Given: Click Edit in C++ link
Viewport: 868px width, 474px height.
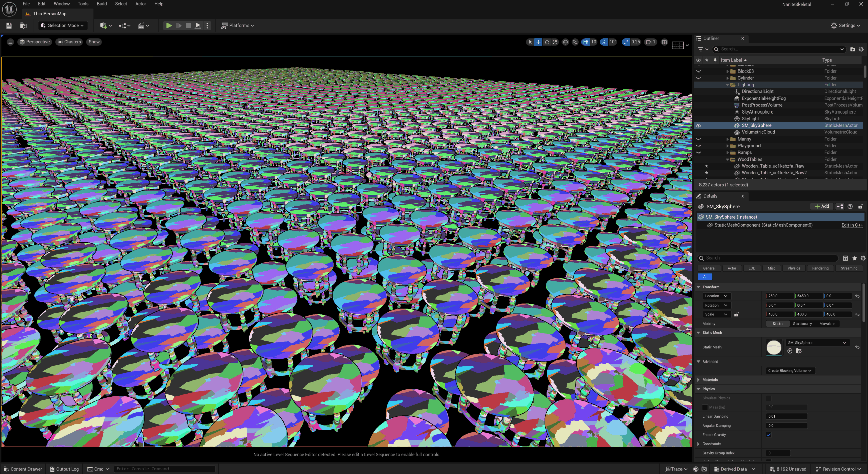Looking at the screenshot, I should 852,225.
